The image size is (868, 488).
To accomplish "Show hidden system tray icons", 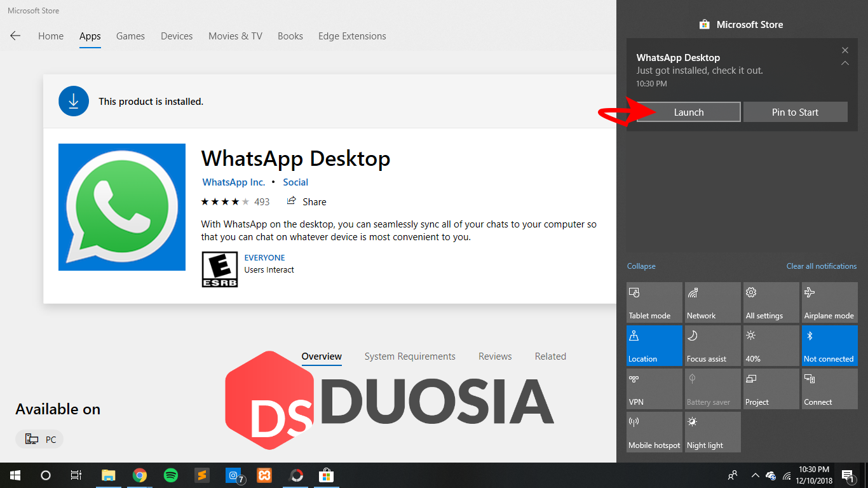I will [755, 475].
